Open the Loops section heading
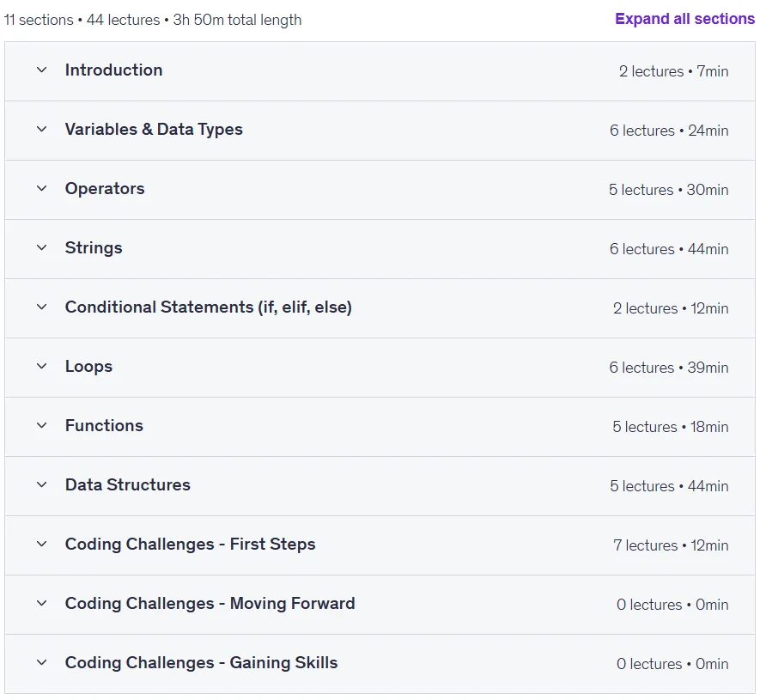 (88, 367)
